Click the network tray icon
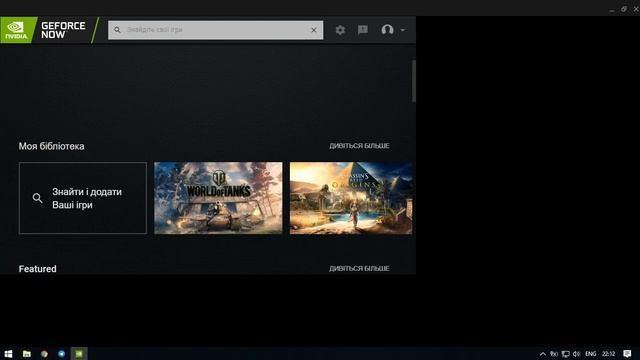Screen dimensions: 640x360 pos(565,354)
